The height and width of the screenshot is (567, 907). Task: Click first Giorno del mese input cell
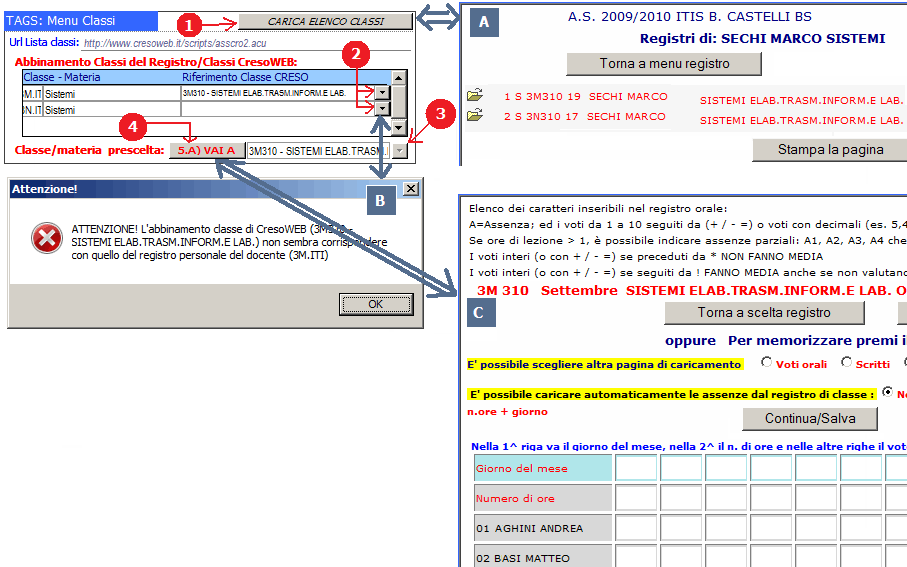pyautogui.click(x=636, y=468)
